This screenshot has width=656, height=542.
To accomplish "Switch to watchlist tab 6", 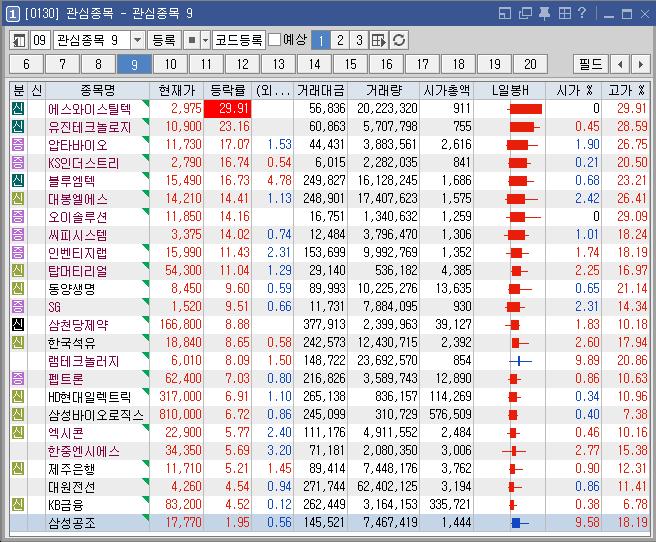I will pyautogui.click(x=26, y=64).
